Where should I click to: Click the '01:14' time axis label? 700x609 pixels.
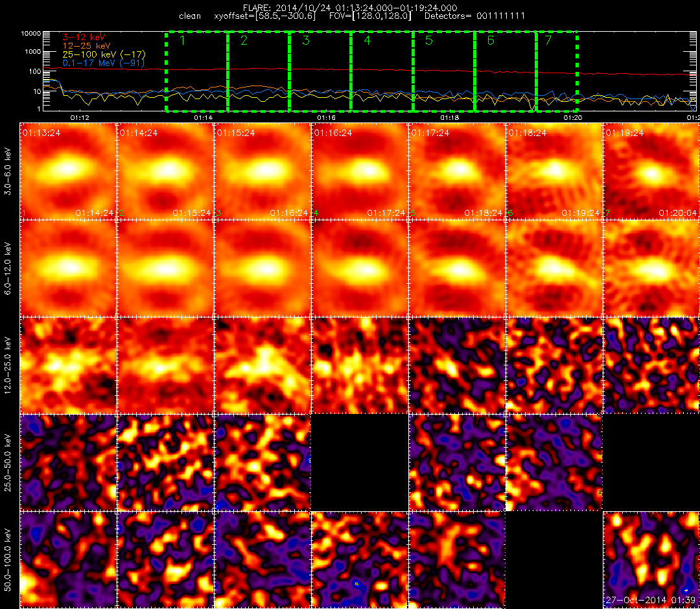pyautogui.click(x=203, y=117)
